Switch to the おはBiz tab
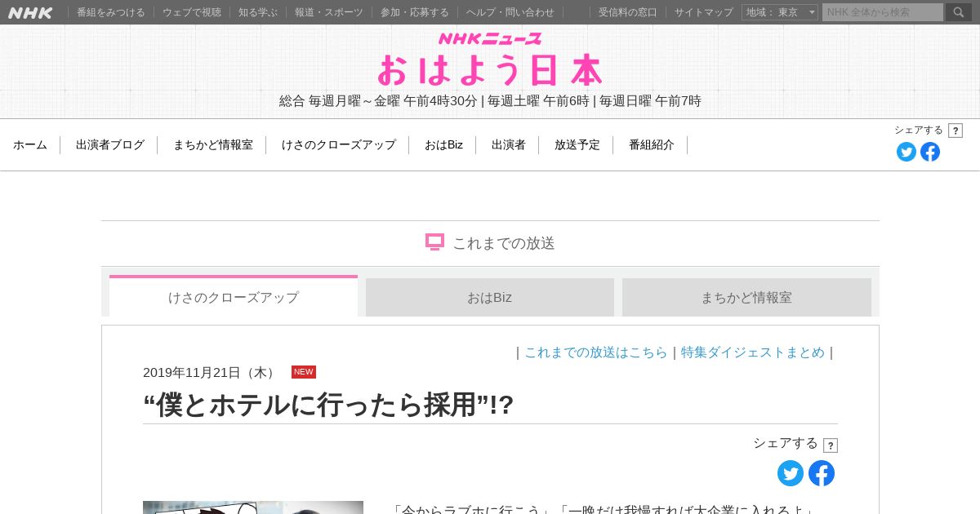The height and width of the screenshot is (514, 980). [x=490, y=297]
